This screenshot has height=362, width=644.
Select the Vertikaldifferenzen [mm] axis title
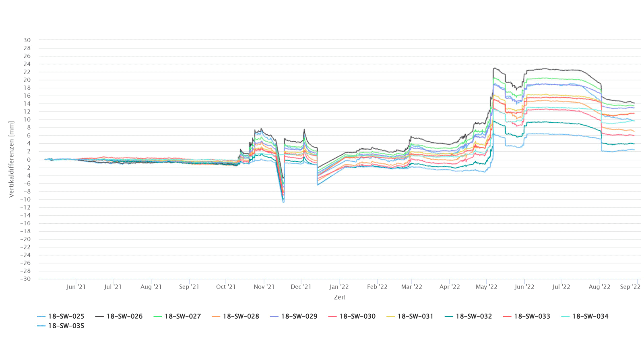tap(11, 159)
